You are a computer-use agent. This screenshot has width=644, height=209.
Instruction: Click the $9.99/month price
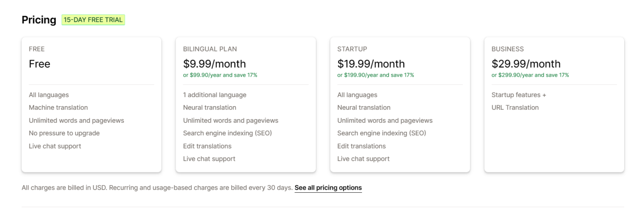[214, 64]
